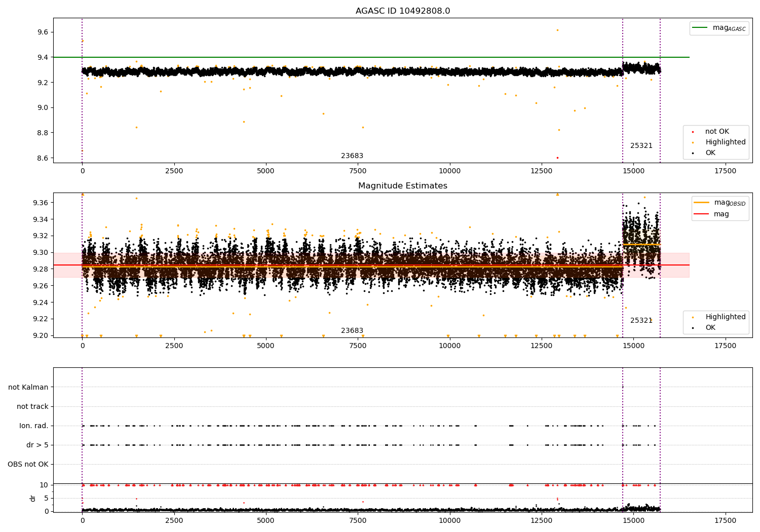Click the '8.8' y-axis tick label

43,133
